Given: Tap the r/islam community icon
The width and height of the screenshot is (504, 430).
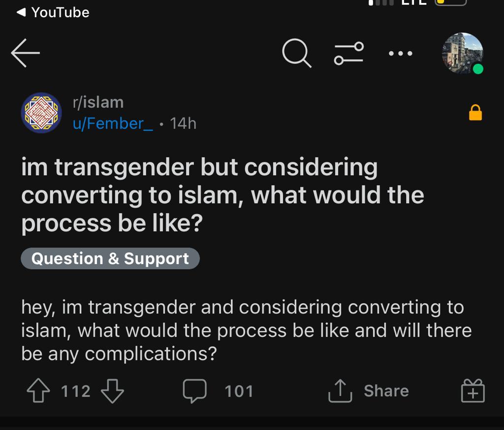Looking at the screenshot, I should tap(41, 113).
